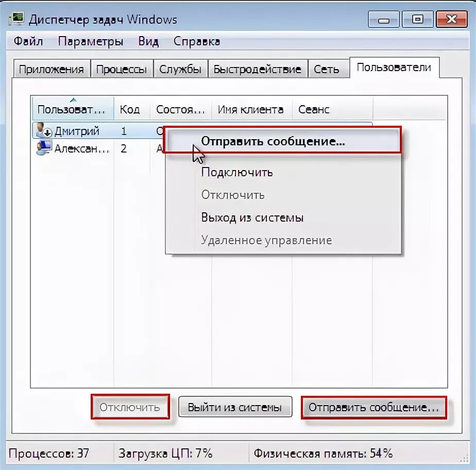The height and width of the screenshot is (470, 476).
Task: Click the Выйти из системы button
Action: pos(235,407)
